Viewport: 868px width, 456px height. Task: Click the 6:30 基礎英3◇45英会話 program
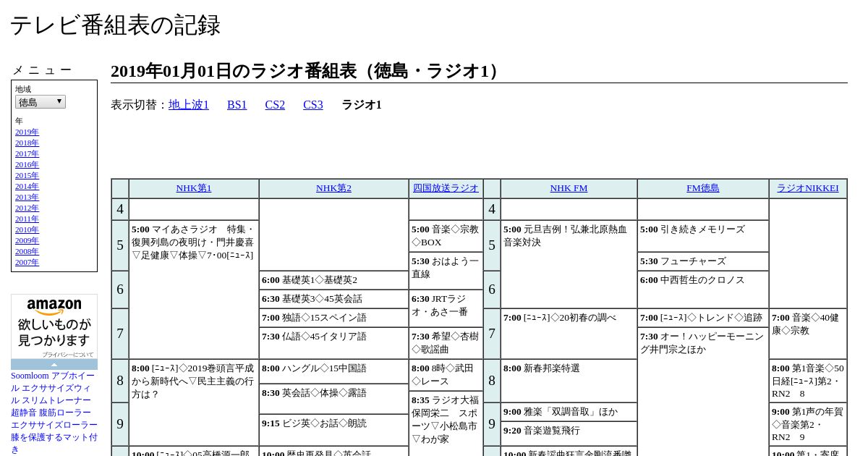coord(333,299)
